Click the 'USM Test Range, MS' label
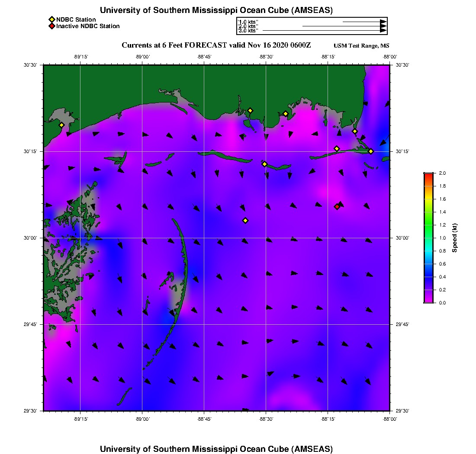 pos(361,46)
